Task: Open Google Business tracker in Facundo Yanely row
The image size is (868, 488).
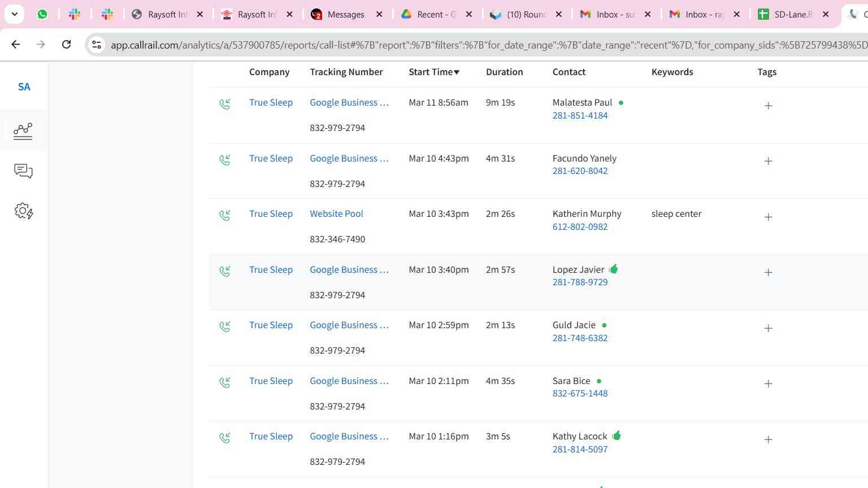Action: pyautogui.click(x=349, y=158)
